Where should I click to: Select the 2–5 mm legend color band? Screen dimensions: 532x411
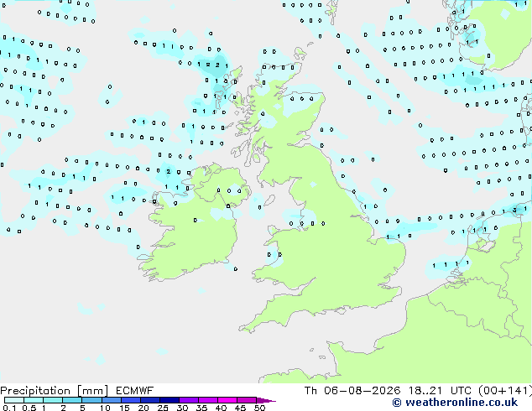(x=72, y=400)
